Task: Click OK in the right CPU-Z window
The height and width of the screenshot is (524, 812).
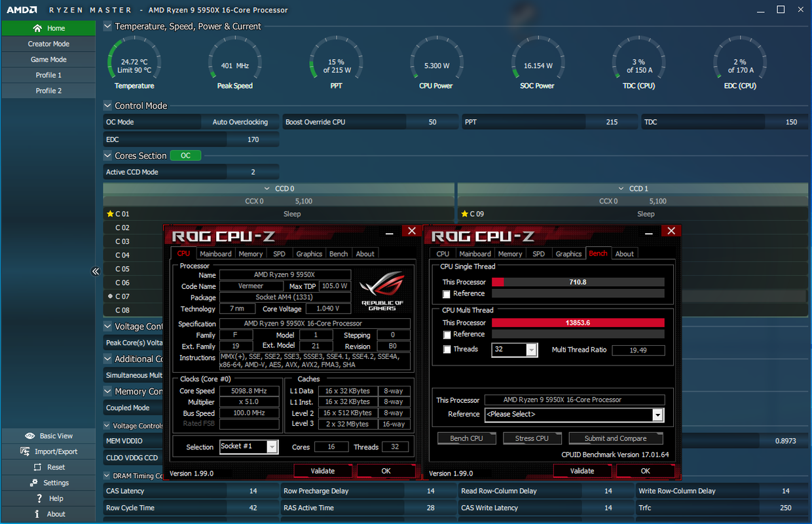Action: point(646,471)
